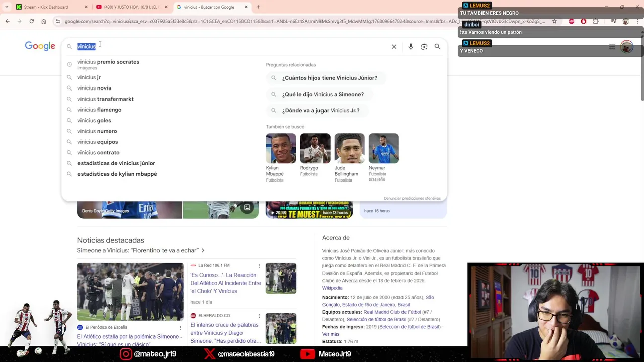The width and height of the screenshot is (644, 362).
Task: Select suggestion vinicius contrato
Action: [x=98, y=152]
